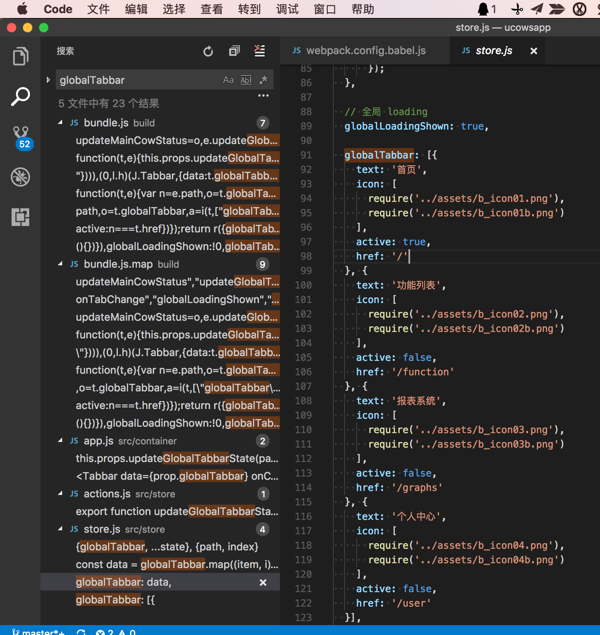This screenshot has width=600, height=635.
Task: Open the Debug view in activity bar
Action: [20, 177]
